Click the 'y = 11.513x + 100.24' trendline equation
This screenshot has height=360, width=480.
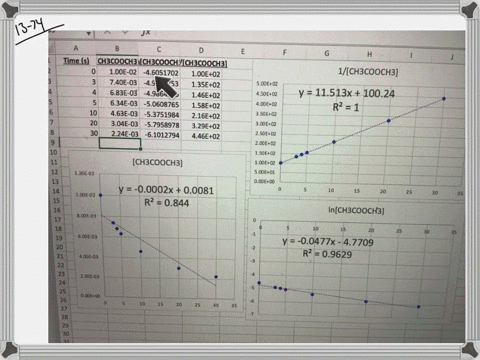346,93
